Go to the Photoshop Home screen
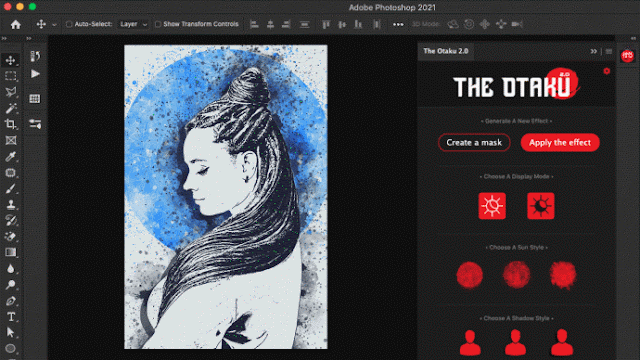This screenshot has height=360, width=640. (16, 24)
